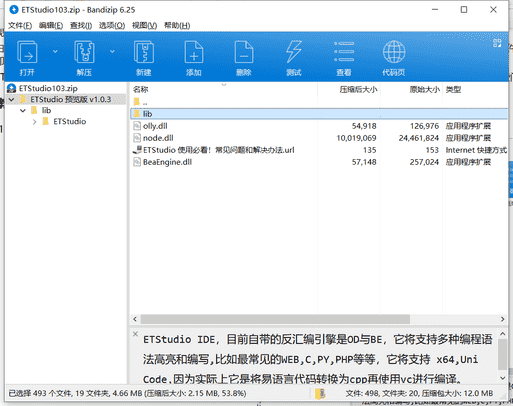Click the Delete (删除) toolbar icon
Screen dimensions: 513x406
tap(244, 52)
